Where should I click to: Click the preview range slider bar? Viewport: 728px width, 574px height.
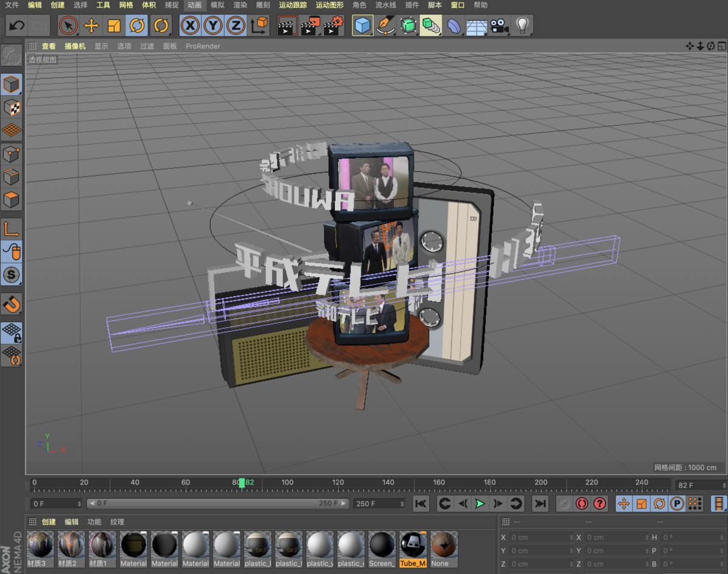(218, 503)
